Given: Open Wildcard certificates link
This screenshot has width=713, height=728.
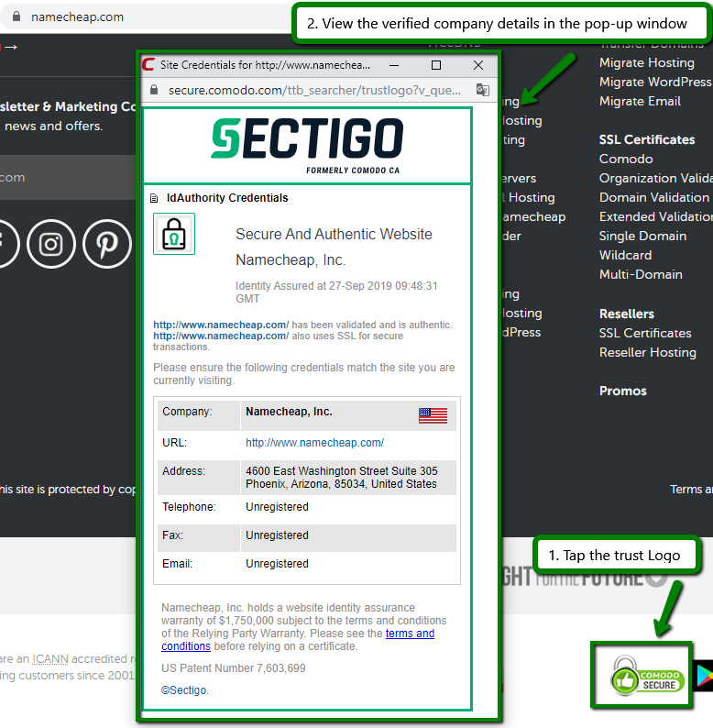Looking at the screenshot, I should [x=625, y=256].
